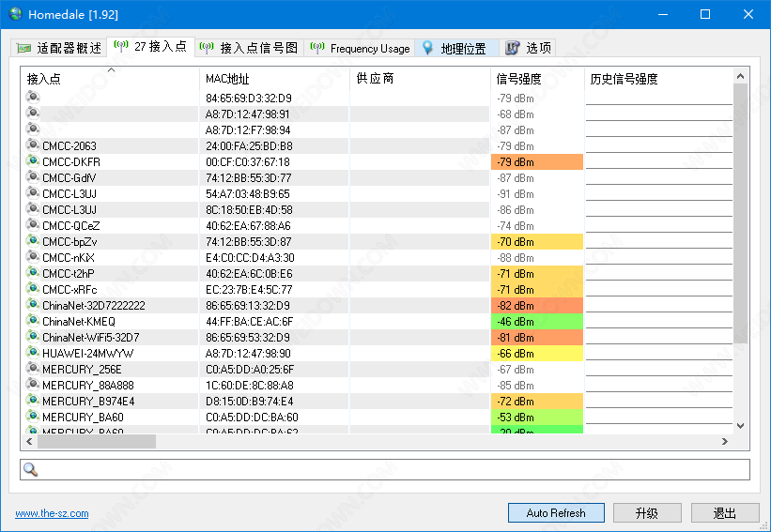Click access point icon for MERCURY_B974E4
This screenshot has width=771, height=532.
click(33, 401)
